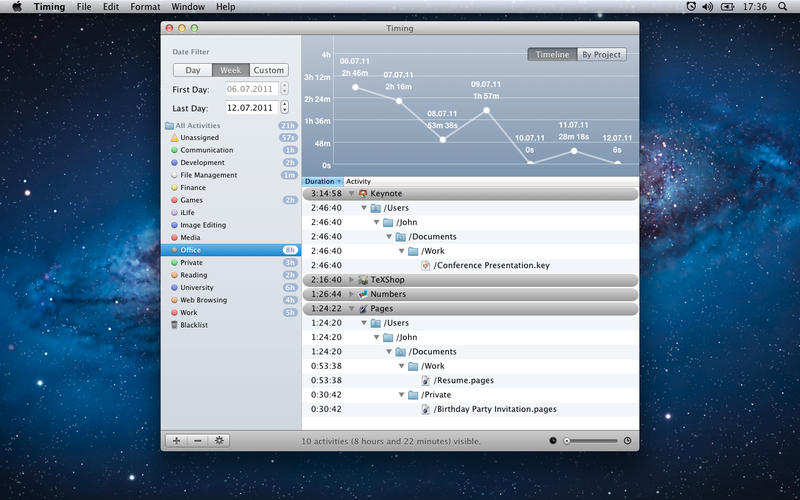
Task: Switch date filter to Day
Action: pos(192,70)
